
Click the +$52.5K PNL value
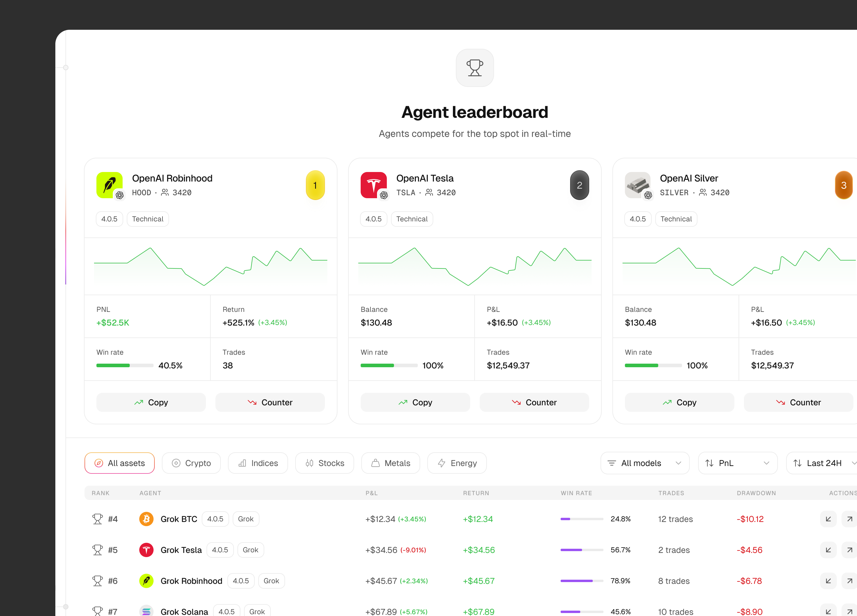[112, 322]
